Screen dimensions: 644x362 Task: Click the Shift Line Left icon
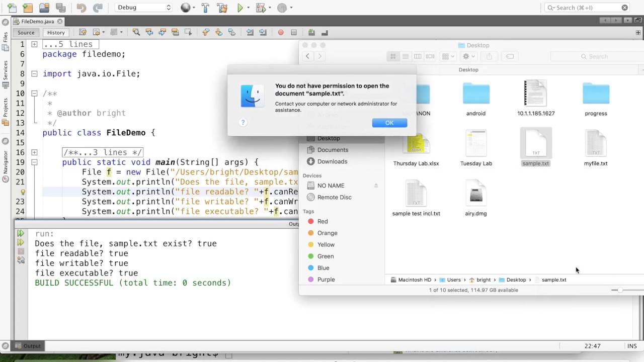250,32
